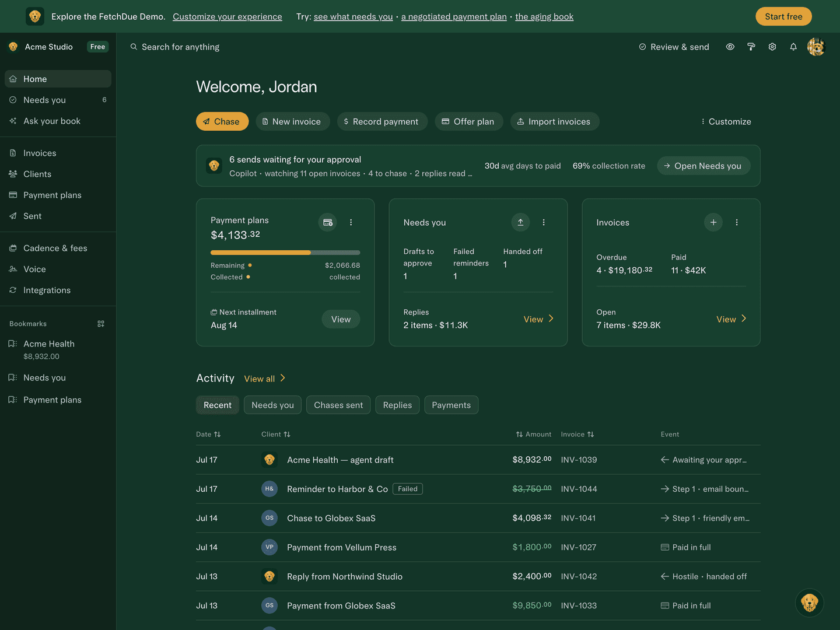Open Invoices card three-dot menu
This screenshot has width=840, height=630.
737,222
